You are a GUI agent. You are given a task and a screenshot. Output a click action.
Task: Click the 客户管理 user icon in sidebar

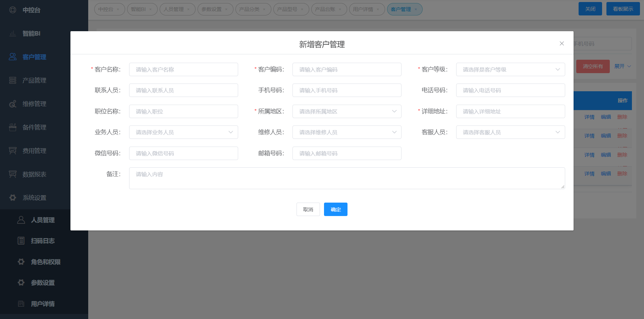click(x=13, y=57)
